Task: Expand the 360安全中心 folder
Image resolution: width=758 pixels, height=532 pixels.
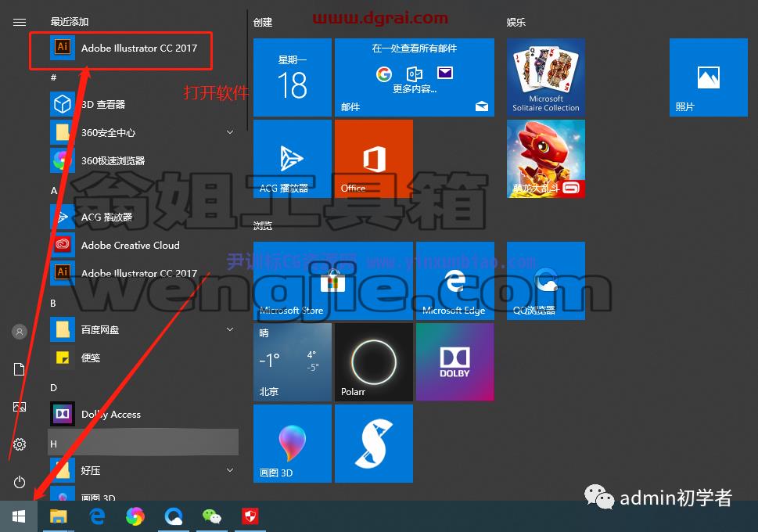Action: tap(230, 132)
